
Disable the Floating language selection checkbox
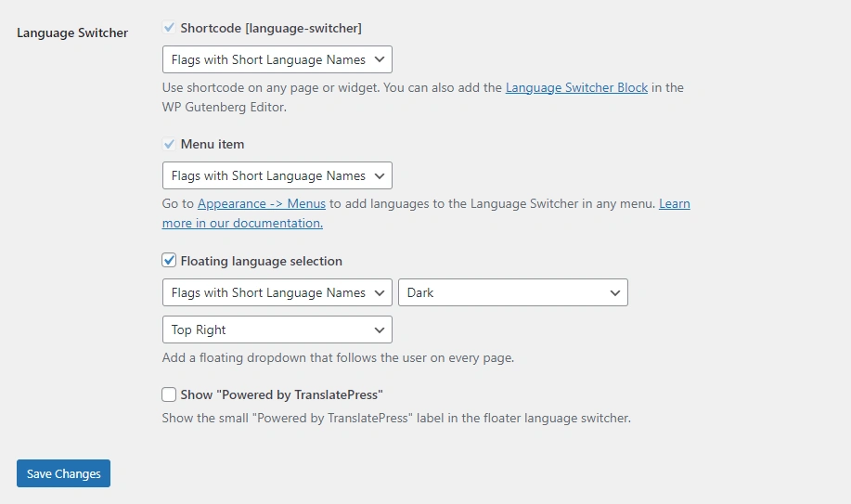point(169,261)
